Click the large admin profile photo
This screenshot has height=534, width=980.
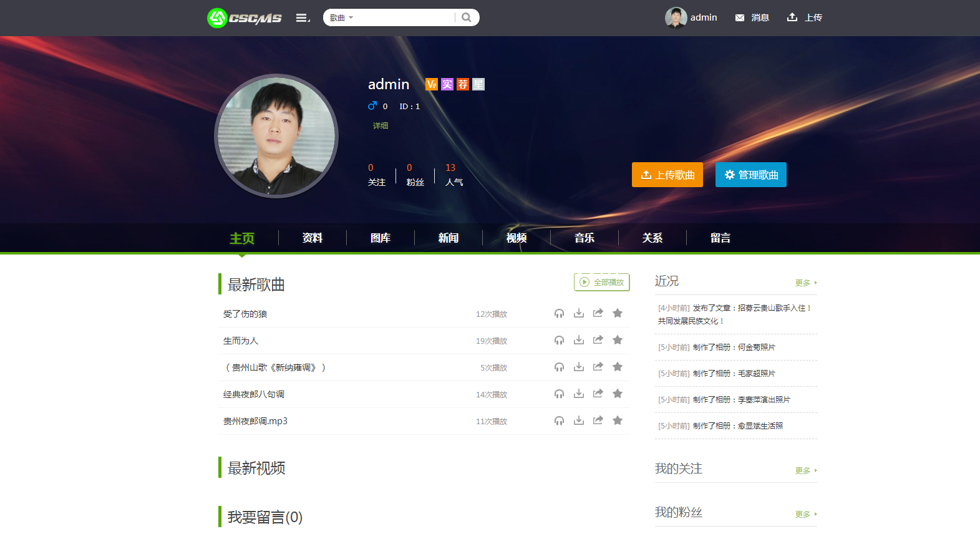pos(276,135)
